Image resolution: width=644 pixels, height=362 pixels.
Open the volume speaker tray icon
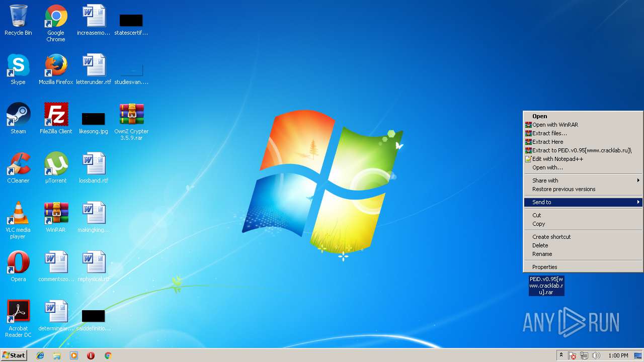(596, 355)
